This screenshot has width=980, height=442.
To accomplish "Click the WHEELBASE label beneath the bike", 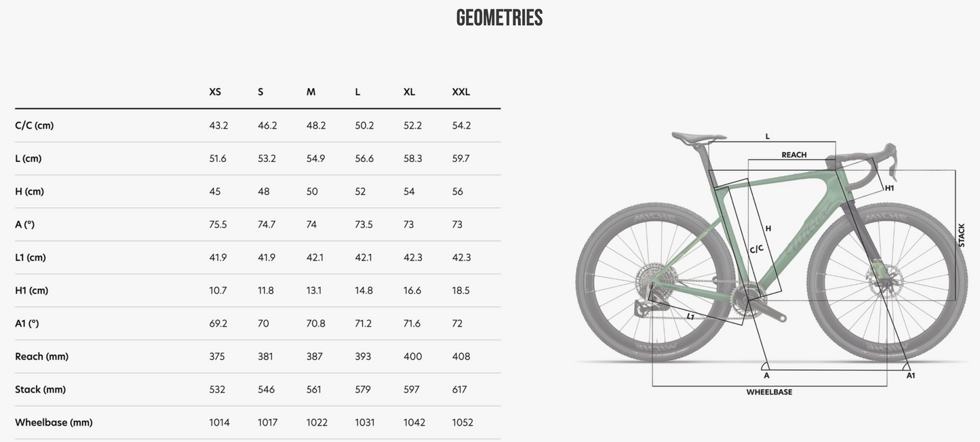I will 769,393.
